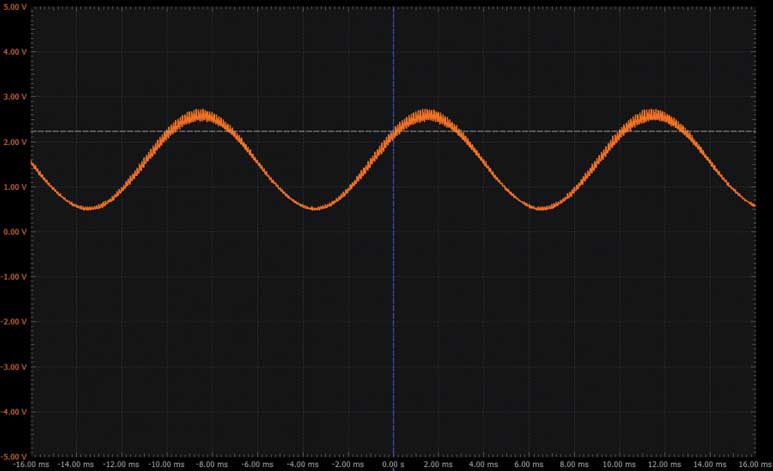Click the waveform trough near 6.00 ms
The image size is (773, 471).
[541, 208]
